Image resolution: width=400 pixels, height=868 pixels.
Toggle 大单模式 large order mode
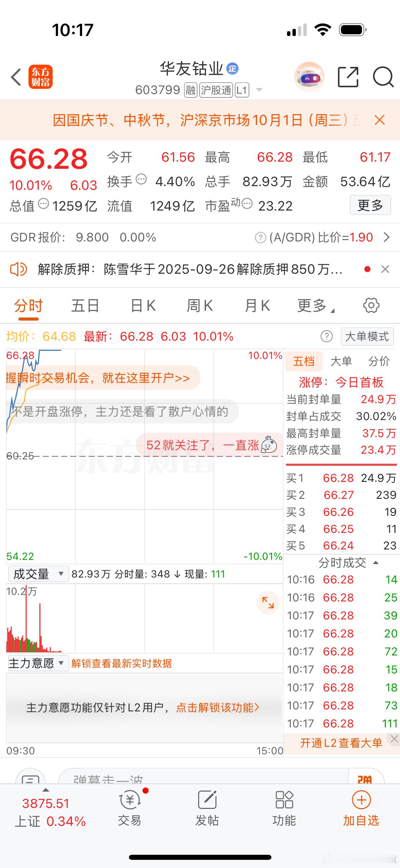click(x=367, y=337)
